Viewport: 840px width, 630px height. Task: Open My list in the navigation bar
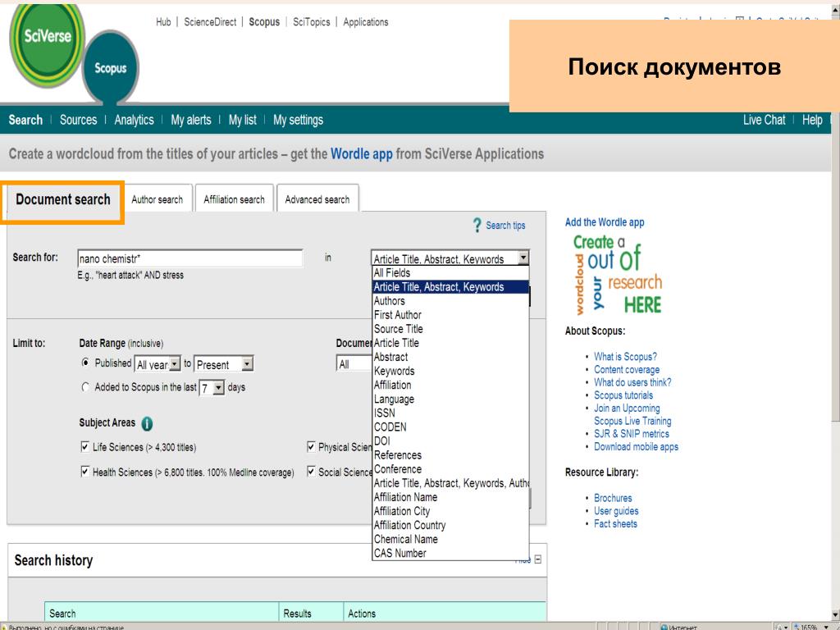pos(243,120)
